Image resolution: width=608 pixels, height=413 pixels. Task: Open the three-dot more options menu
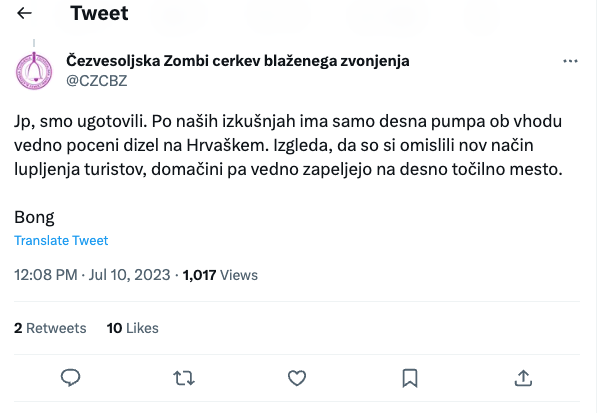click(571, 61)
